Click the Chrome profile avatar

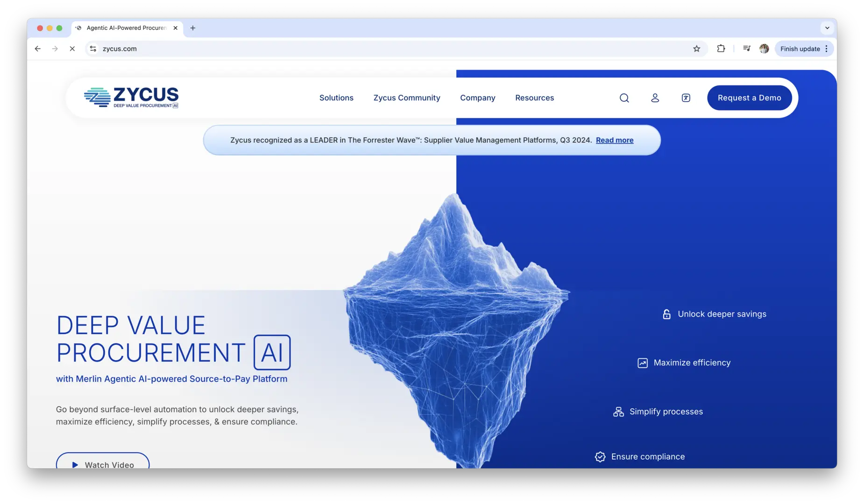(x=764, y=49)
